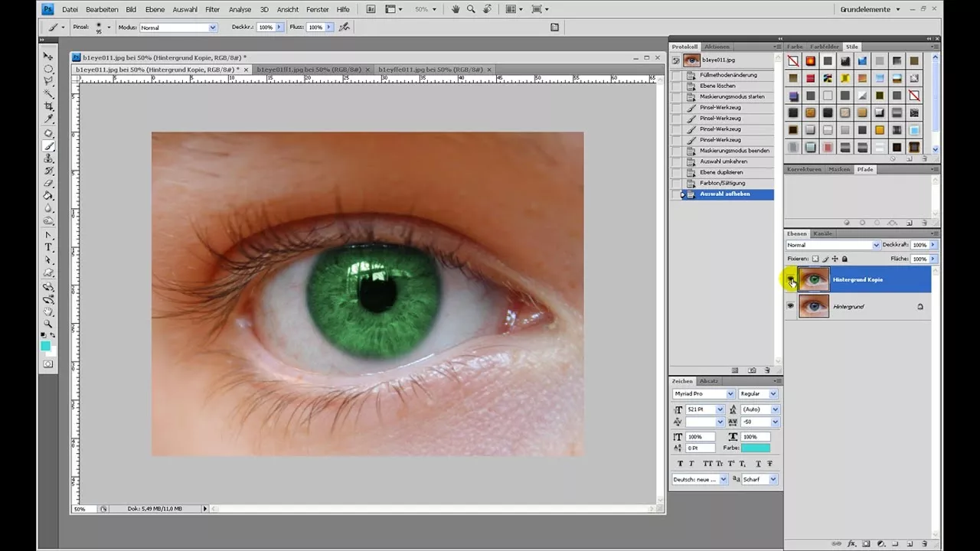Screen dimensions: 980x551
Task: Select the Clone Stamp tool
Action: pos(48,158)
